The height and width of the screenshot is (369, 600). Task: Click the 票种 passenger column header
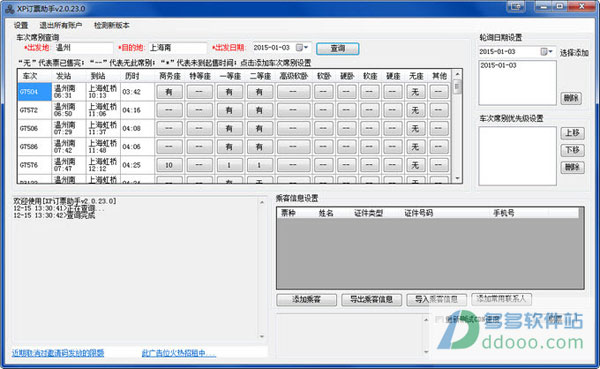tap(289, 213)
